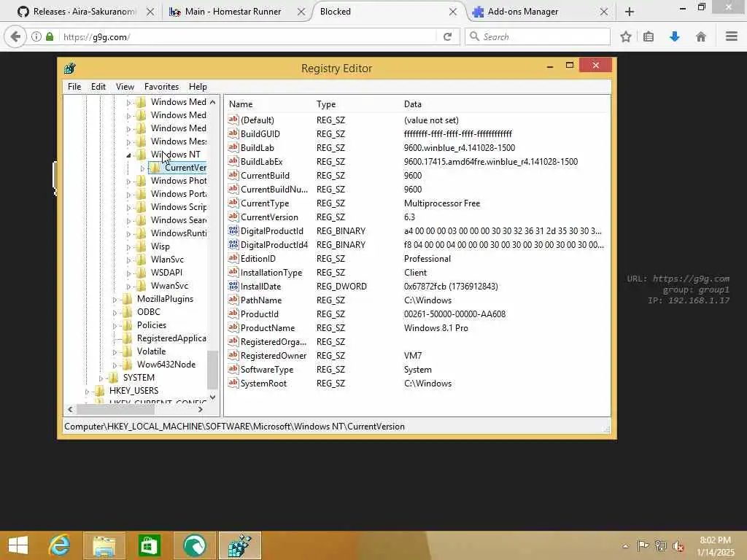Select the RegisteredApplications key
Image resolution: width=747 pixels, height=560 pixels.
click(171, 338)
